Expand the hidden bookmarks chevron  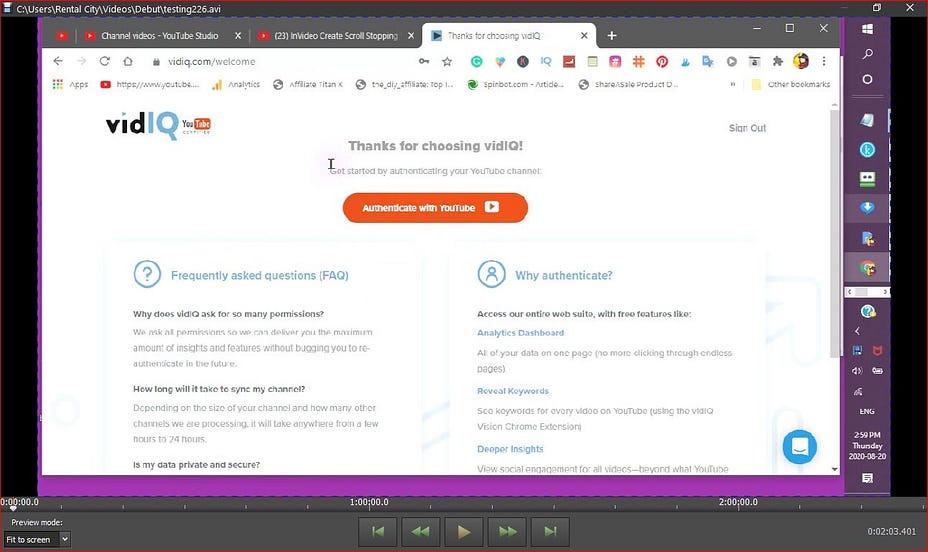point(733,85)
